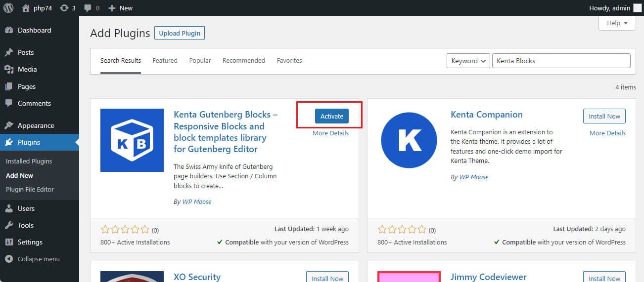
Task: Click 'Last Updated: 2 days ago' text
Action: tap(589, 229)
